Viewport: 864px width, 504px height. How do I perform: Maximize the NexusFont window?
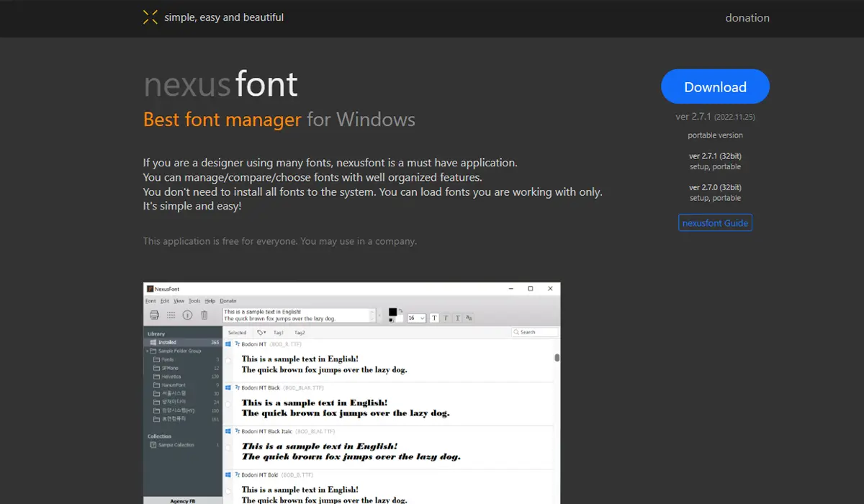pos(531,288)
